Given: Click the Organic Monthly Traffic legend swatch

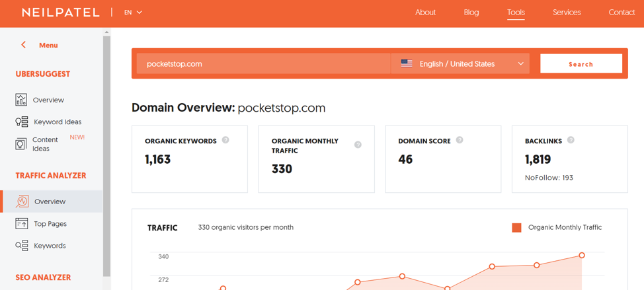Looking at the screenshot, I should click(516, 227).
